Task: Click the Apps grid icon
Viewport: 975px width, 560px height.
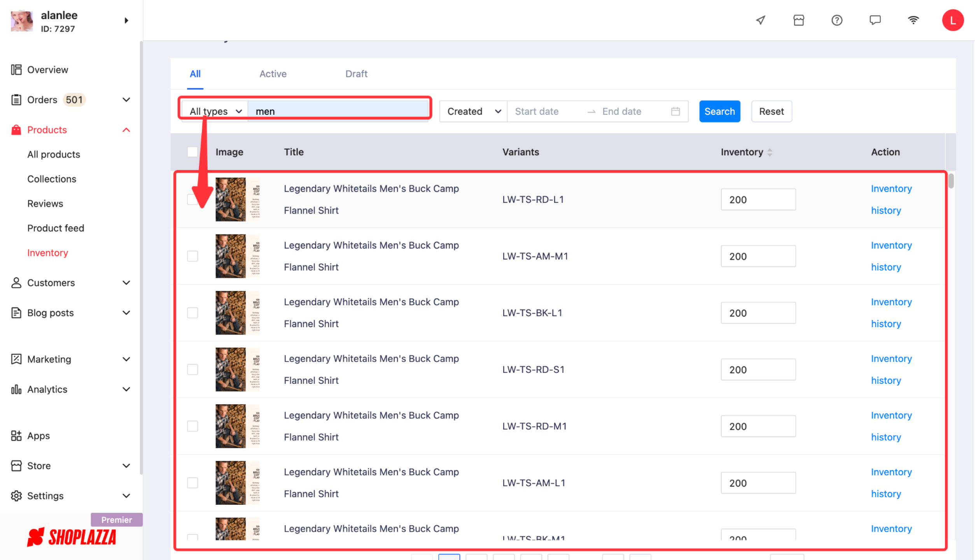Action: click(x=16, y=436)
